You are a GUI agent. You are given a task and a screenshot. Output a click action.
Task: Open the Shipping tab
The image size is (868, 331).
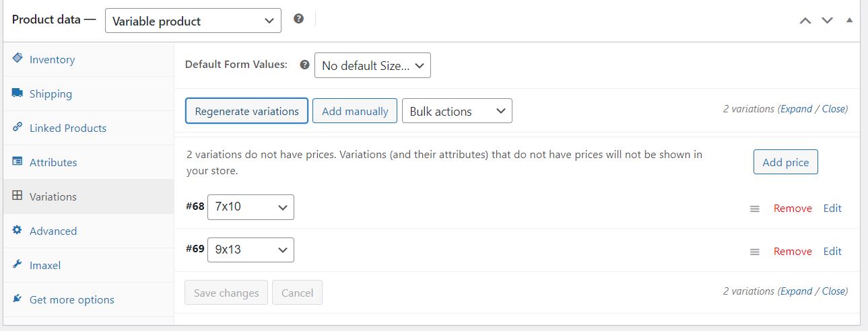51,94
